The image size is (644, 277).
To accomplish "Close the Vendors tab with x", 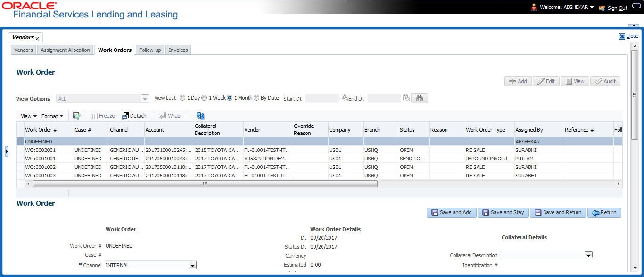I will (x=37, y=39).
